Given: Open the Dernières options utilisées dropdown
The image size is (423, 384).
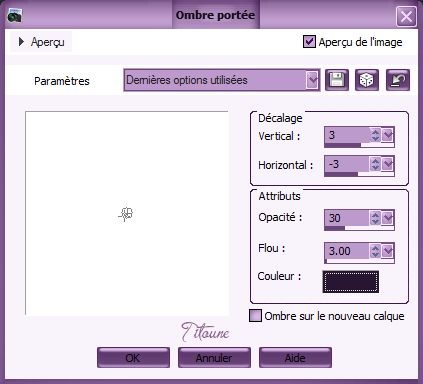Looking at the screenshot, I should 312,80.
